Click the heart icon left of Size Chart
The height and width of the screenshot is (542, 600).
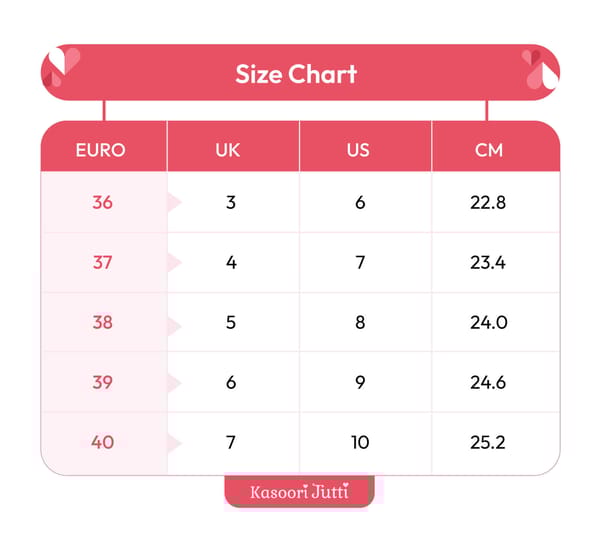[64, 68]
